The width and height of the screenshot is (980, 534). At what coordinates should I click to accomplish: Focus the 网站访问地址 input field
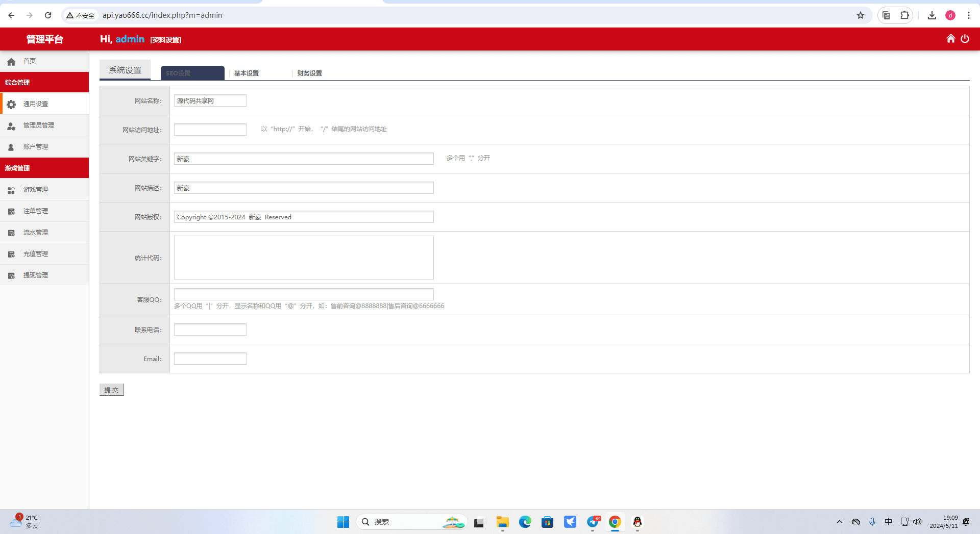(x=210, y=130)
